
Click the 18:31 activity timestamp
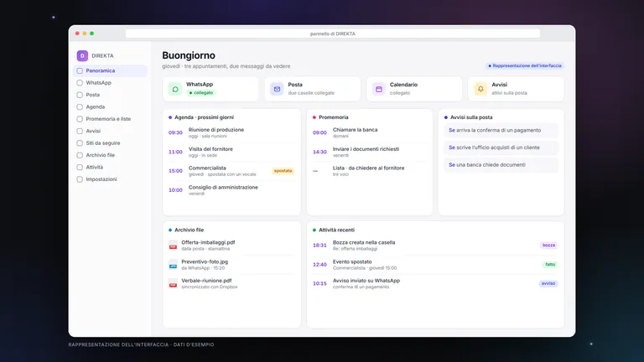coord(319,245)
